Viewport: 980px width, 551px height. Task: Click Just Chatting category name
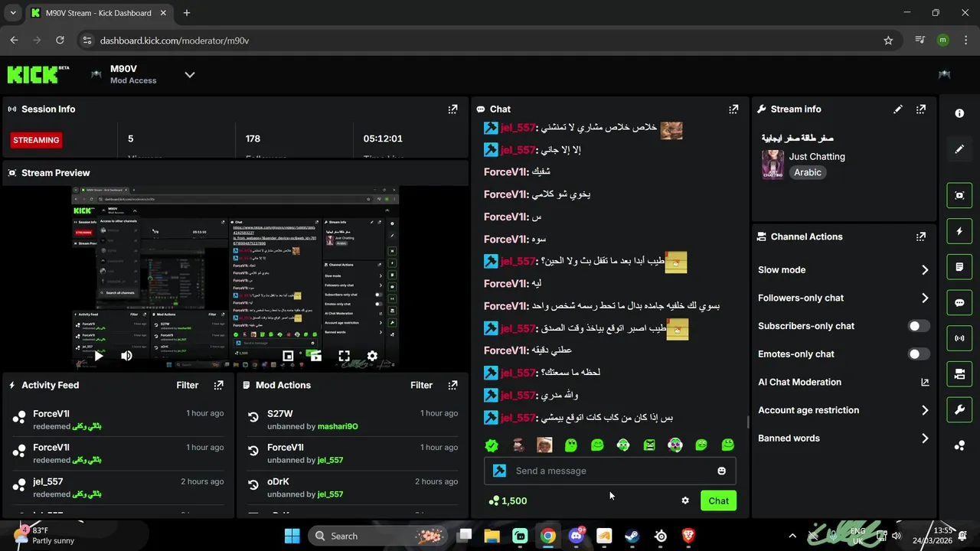click(x=817, y=156)
